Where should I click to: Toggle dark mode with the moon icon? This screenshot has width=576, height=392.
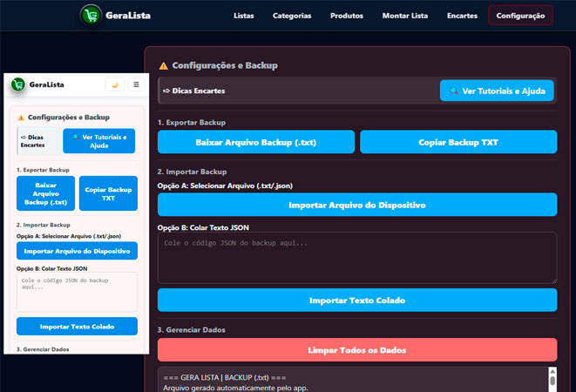pos(115,84)
